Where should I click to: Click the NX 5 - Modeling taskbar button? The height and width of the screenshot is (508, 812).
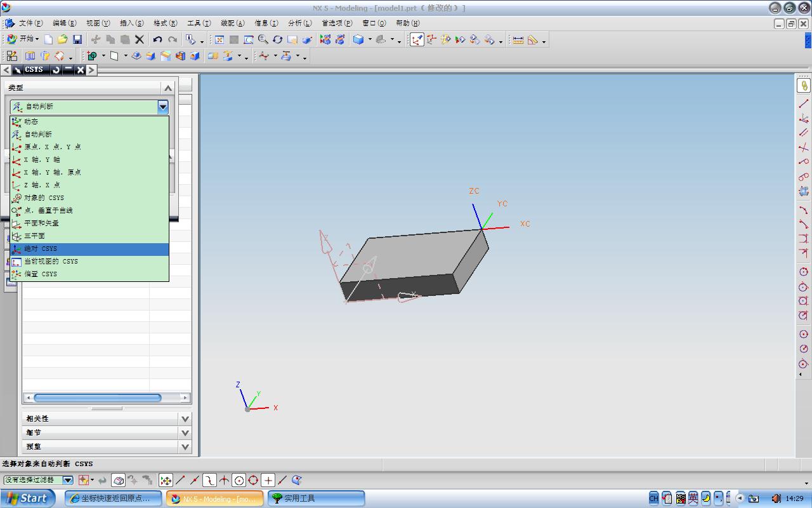214,498
